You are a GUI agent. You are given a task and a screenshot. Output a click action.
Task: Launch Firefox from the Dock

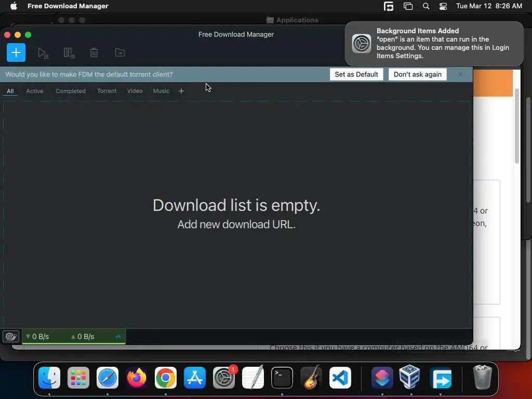[x=137, y=378]
